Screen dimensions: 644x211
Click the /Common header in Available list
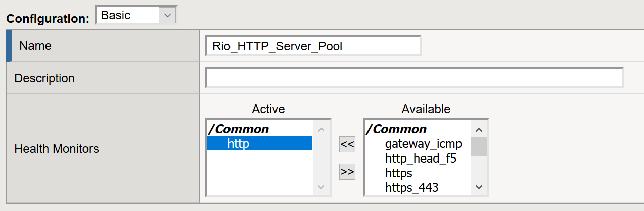tap(396, 129)
